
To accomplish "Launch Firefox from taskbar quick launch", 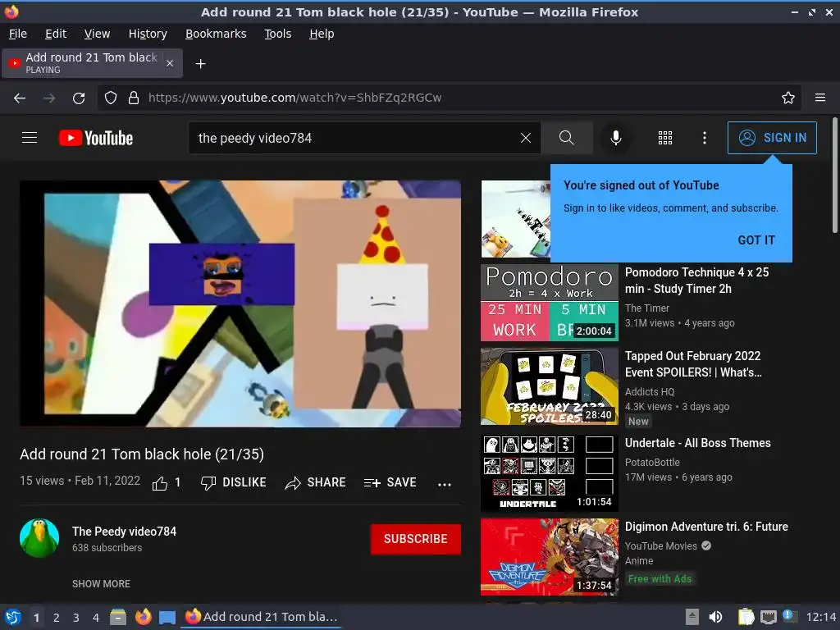I will (x=143, y=617).
